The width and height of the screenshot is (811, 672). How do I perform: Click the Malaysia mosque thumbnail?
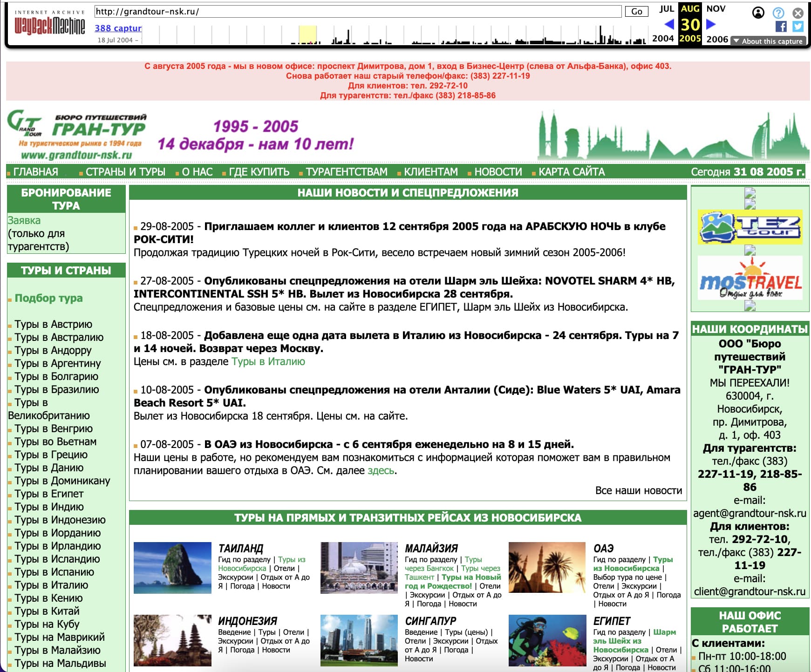[359, 568]
